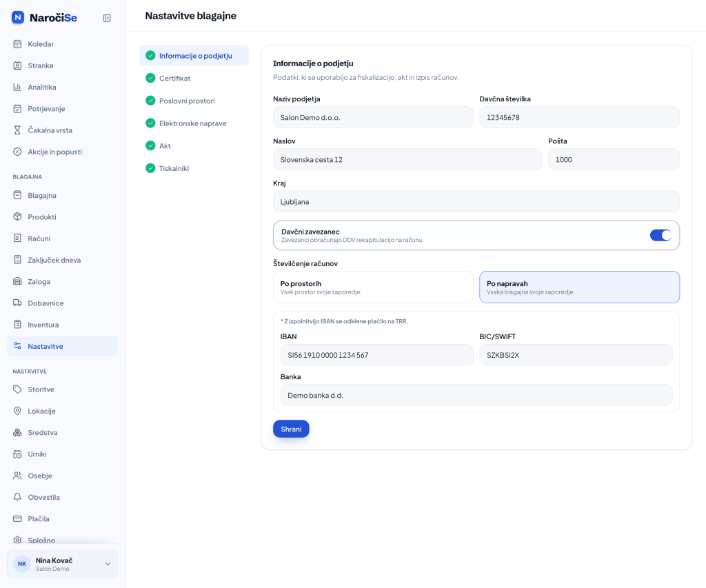Open Nastavitve in Blagajna section
Image resolution: width=706 pixels, height=588 pixels.
[x=63, y=346]
